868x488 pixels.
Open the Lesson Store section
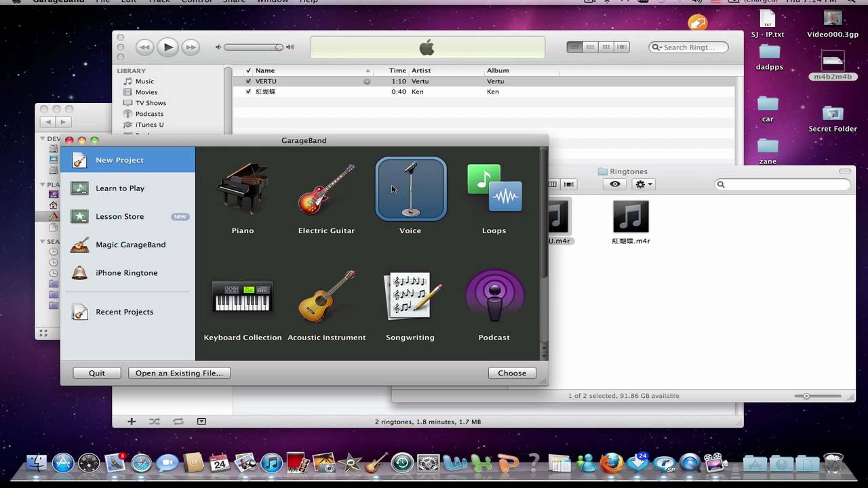(127, 217)
